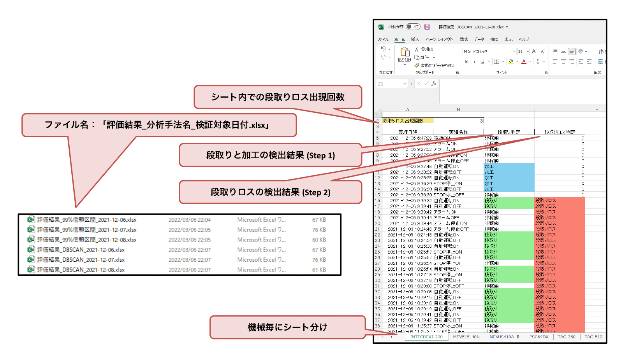623x364 pixels.
Task: Click the insert function fx icon
Action: (x=434, y=84)
